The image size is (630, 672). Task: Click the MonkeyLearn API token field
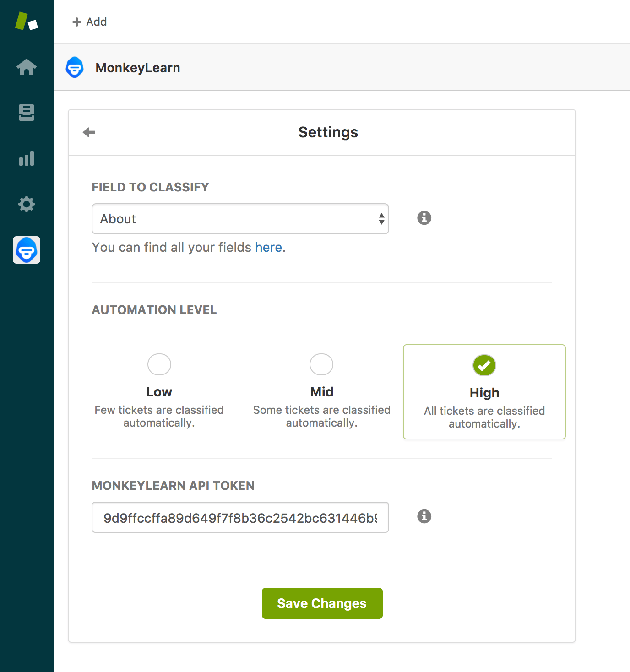pyautogui.click(x=240, y=518)
